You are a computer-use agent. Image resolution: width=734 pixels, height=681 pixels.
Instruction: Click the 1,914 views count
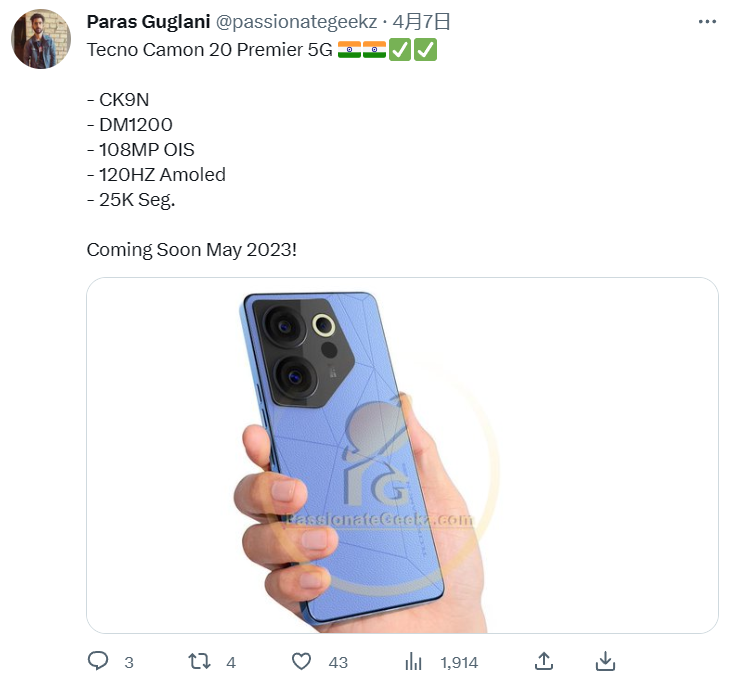tap(459, 662)
